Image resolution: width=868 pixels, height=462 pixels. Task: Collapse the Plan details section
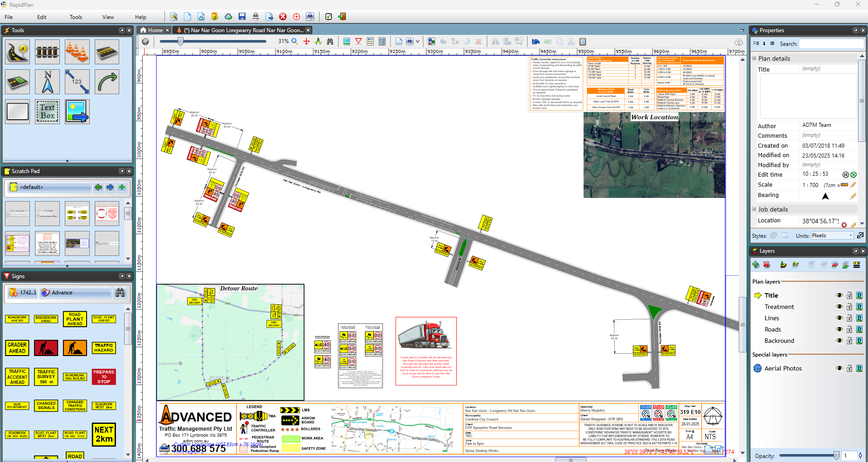point(754,58)
